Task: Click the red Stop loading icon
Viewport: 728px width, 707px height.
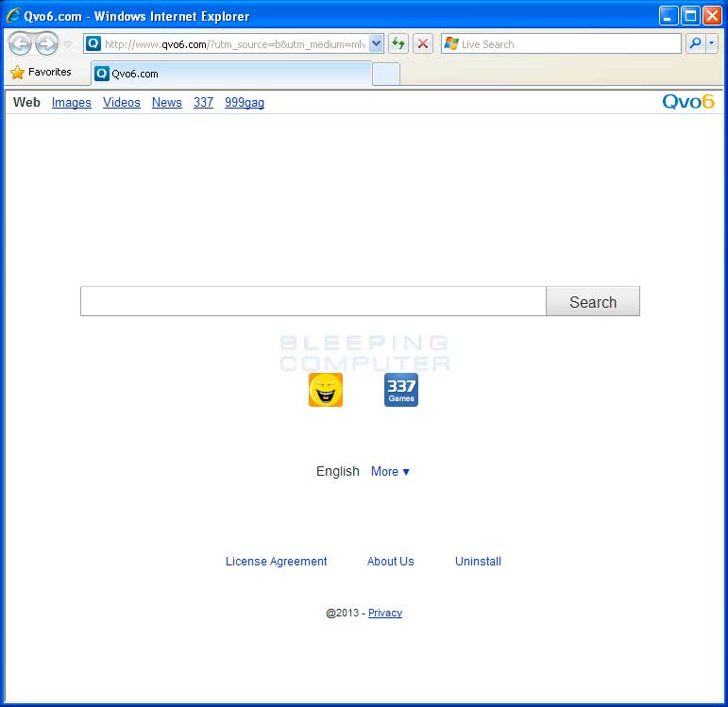Action: pyautogui.click(x=423, y=43)
